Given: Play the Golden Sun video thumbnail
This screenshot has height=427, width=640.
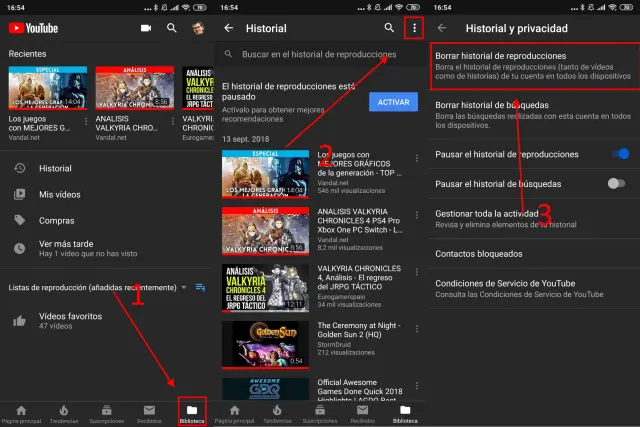Looking at the screenshot, I should point(264,343).
